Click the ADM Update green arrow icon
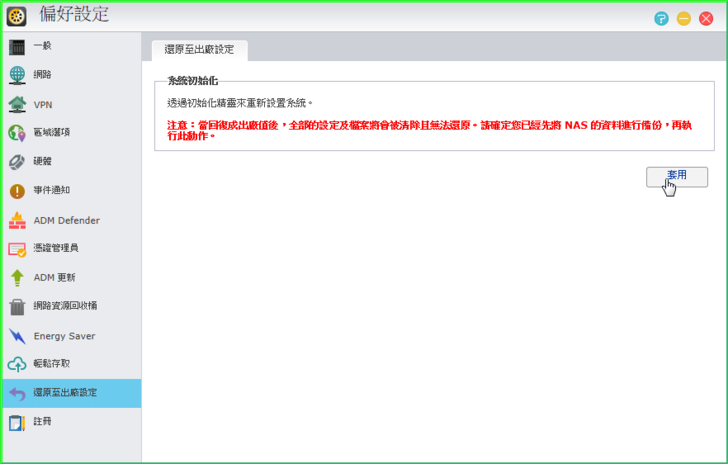This screenshot has height=464, width=728. 17,278
